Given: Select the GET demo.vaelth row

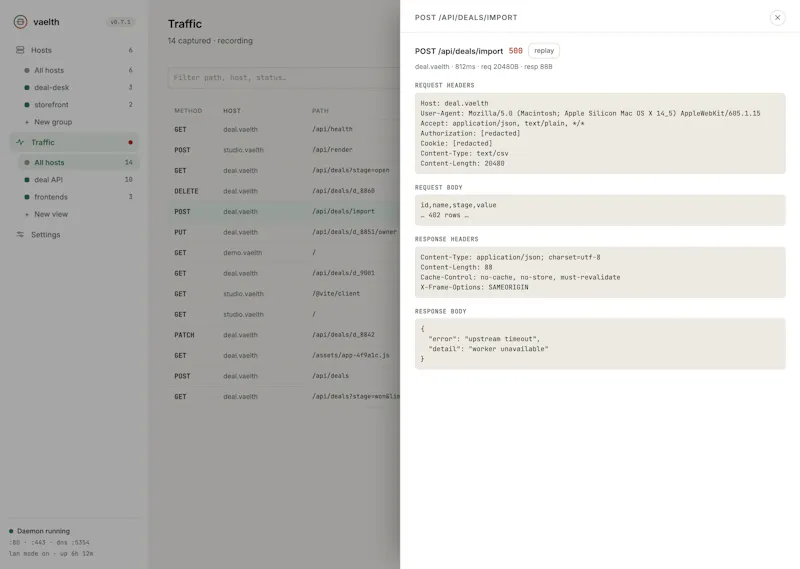Looking at the screenshot, I should point(284,253).
